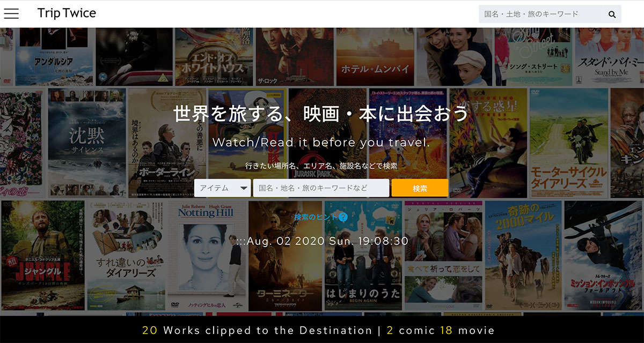The width and height of the screenshot is (644, 343).
Task: Select the 食べて祈って恋をして poster
Action: click(x=443, y=255)
